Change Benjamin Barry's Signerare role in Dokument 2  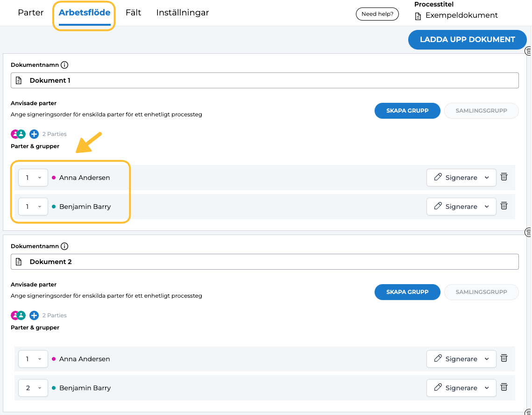click(461, 388)
